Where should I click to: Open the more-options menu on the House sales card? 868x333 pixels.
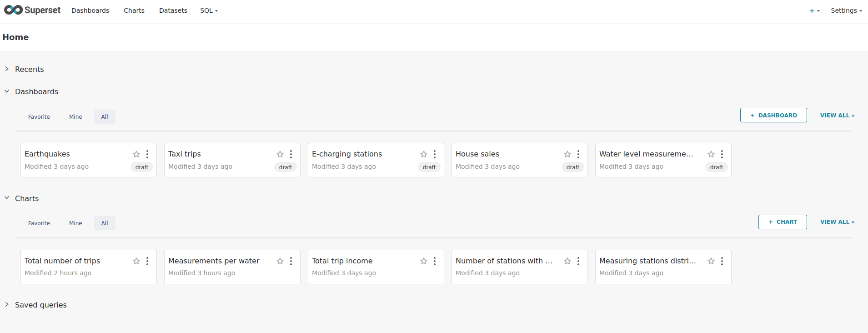point(578,154)
